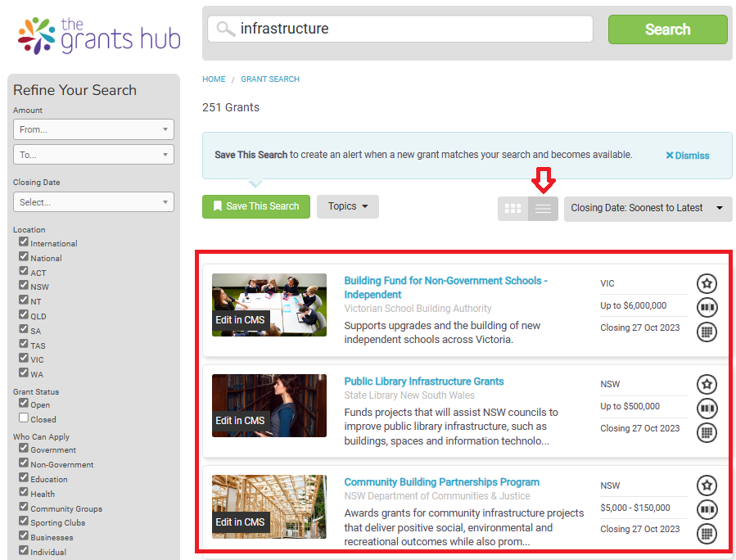Enable the Closed grant status checkbox
Viewport: 736px width, 560px height.
tap(24, 418)
